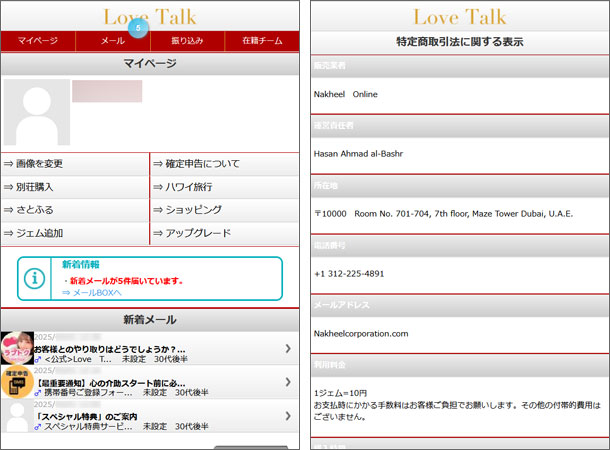Follow the メールBOXへ link
610x450 pixels.
(x=92, y=293)
